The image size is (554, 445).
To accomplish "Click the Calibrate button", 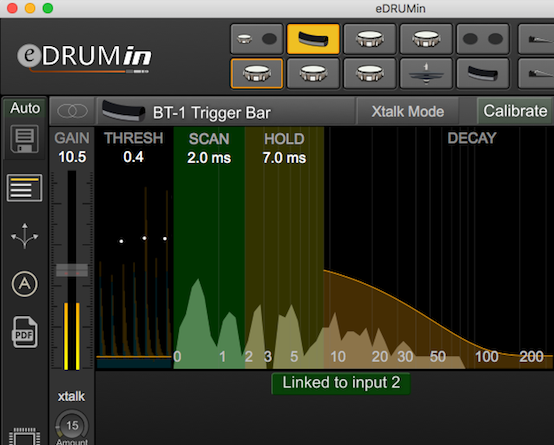I will (x=515, y=111).
